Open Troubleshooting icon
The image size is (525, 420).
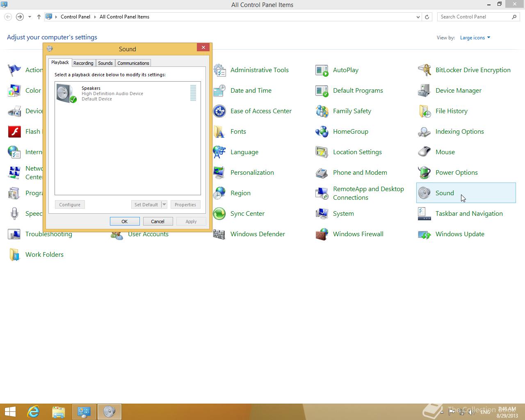click(x=14, y=234)
